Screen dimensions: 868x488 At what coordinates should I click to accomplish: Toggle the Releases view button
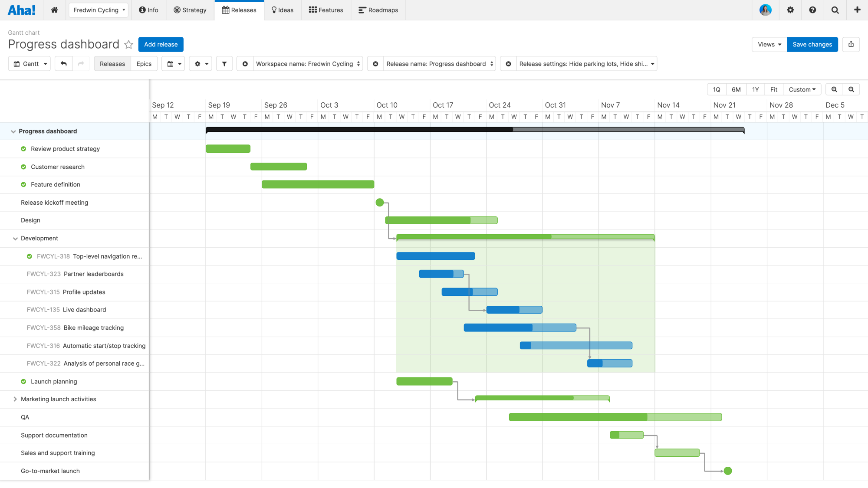coord(112,64)
